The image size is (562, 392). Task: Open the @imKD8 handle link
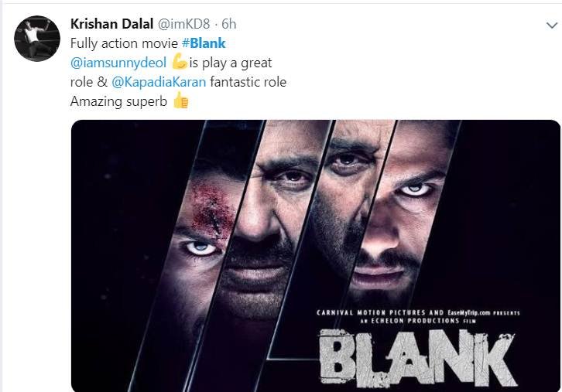[183, 24]
